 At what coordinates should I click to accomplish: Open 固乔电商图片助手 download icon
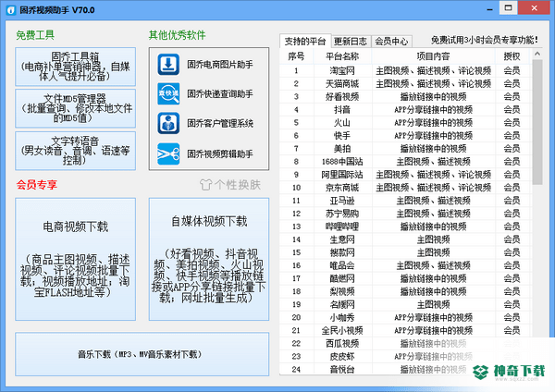[x=168, y=65]
